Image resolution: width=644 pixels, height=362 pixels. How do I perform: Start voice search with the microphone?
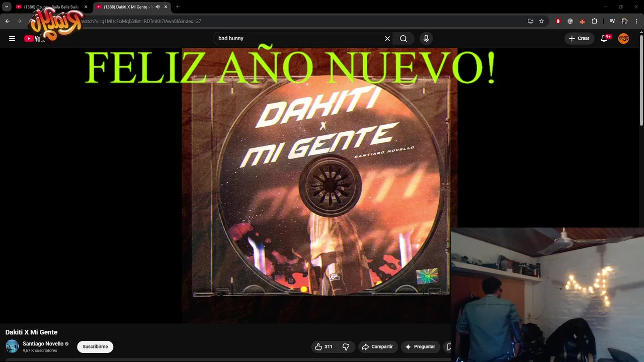pyautogui.click(x=426, y=38)
